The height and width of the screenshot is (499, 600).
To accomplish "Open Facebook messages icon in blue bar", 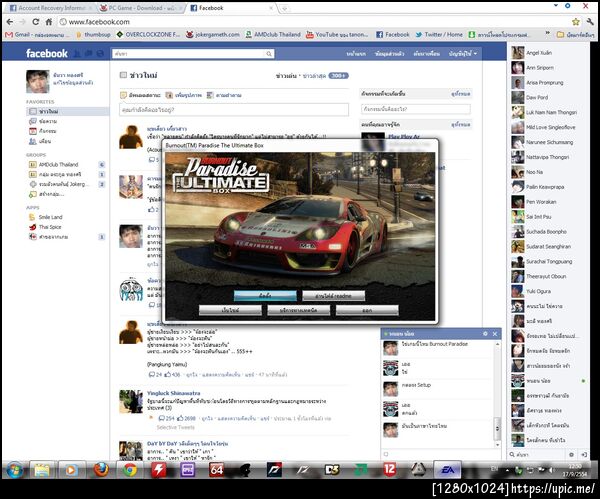I will [x=88, y=54].
